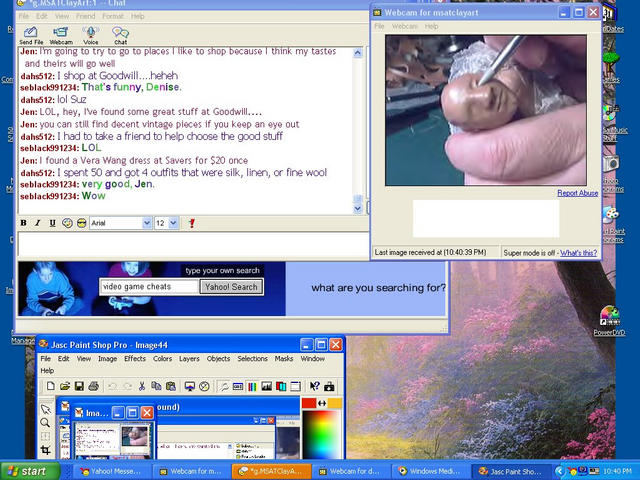Click the Yahoo! Search button
The image size is (640, 480).
pos(231,287)
